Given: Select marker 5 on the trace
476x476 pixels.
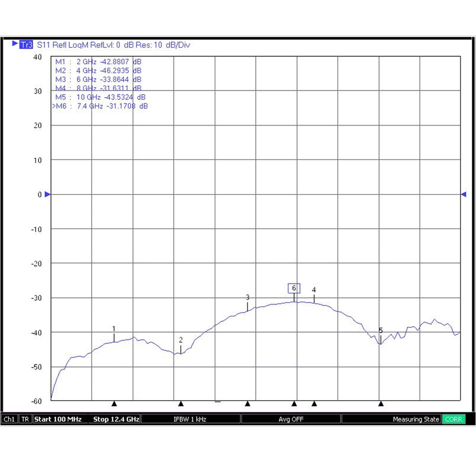Looking at the screenshot, I should [x=381, y=330].
